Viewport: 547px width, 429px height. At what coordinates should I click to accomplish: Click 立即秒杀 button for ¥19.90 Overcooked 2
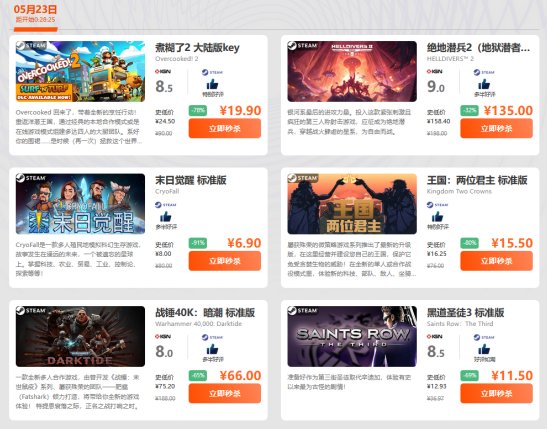(225, 128)
